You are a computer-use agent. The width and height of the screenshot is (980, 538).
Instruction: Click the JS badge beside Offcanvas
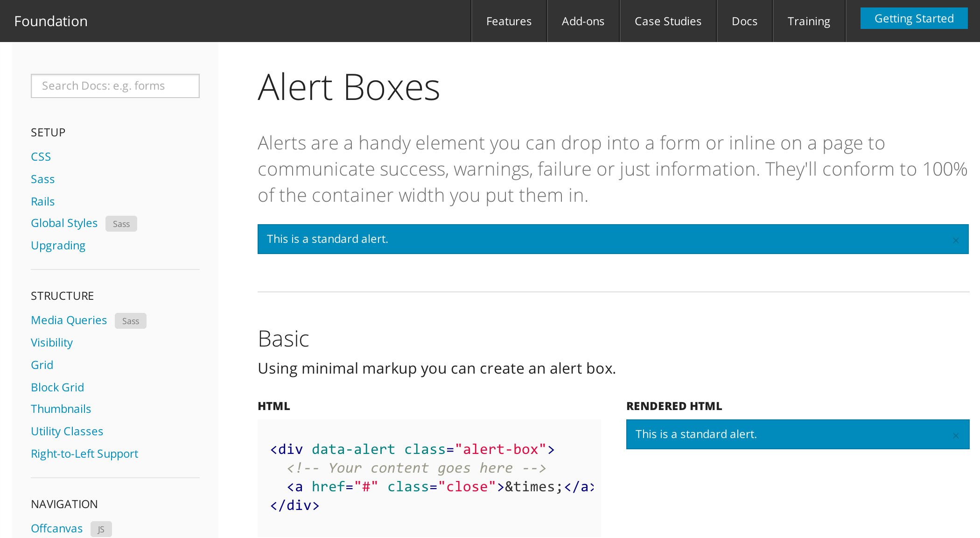click(x=101, y=529)
